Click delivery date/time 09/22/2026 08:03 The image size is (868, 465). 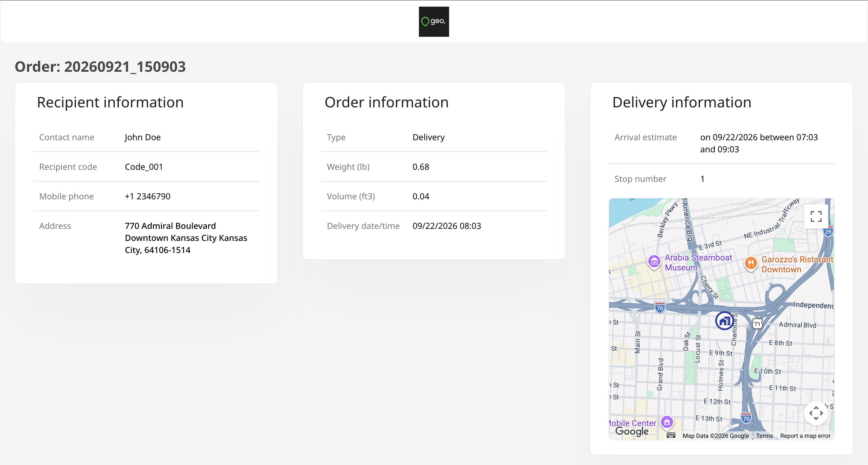[446, 226]
